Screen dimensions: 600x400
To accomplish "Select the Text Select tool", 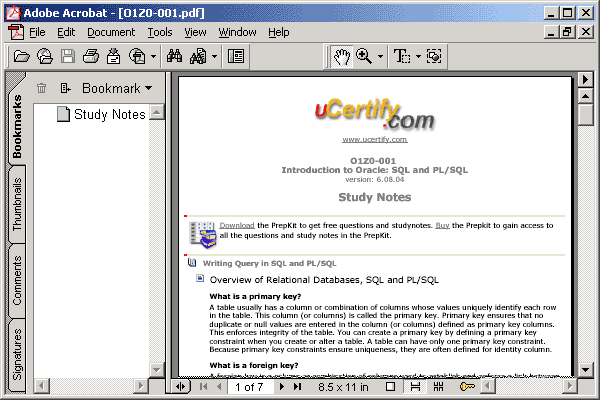I will [402, 56].
